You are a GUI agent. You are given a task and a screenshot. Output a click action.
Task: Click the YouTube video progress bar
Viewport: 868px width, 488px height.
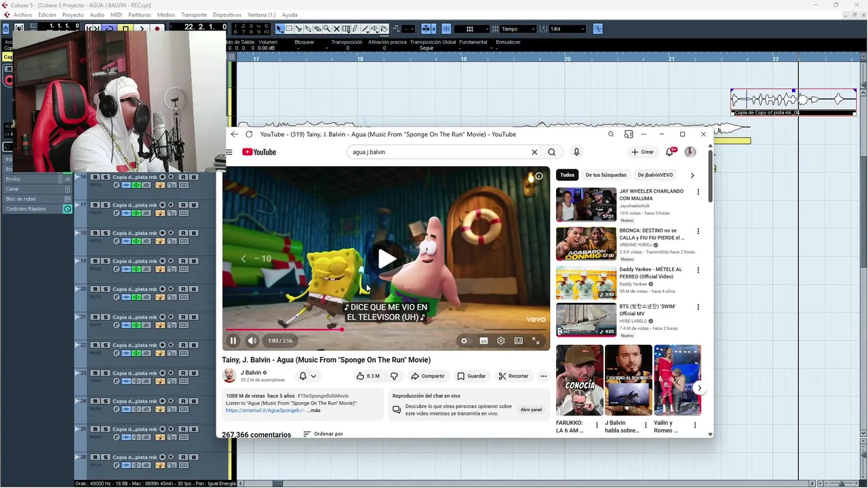coord(387,330)
